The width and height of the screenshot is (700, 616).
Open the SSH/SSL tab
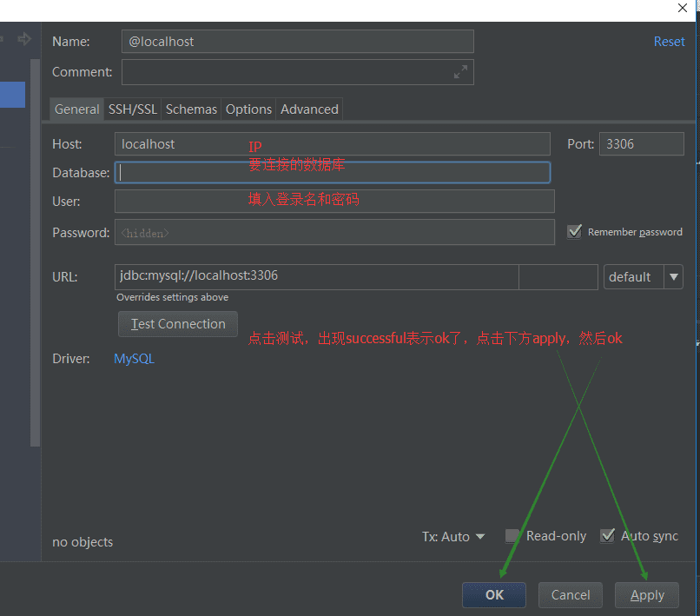[x=133, y=109]
